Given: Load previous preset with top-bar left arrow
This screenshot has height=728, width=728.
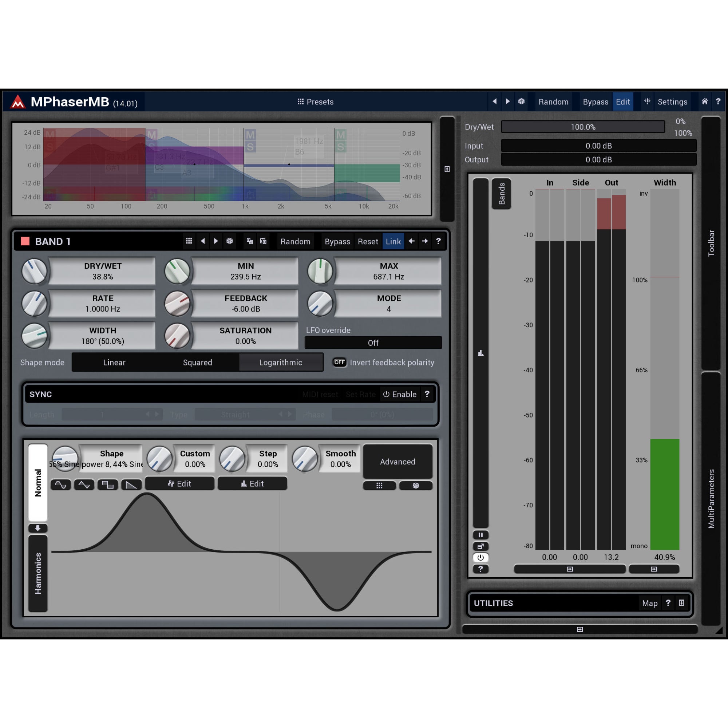Looking at the screenshot, I should click(494, 101).
